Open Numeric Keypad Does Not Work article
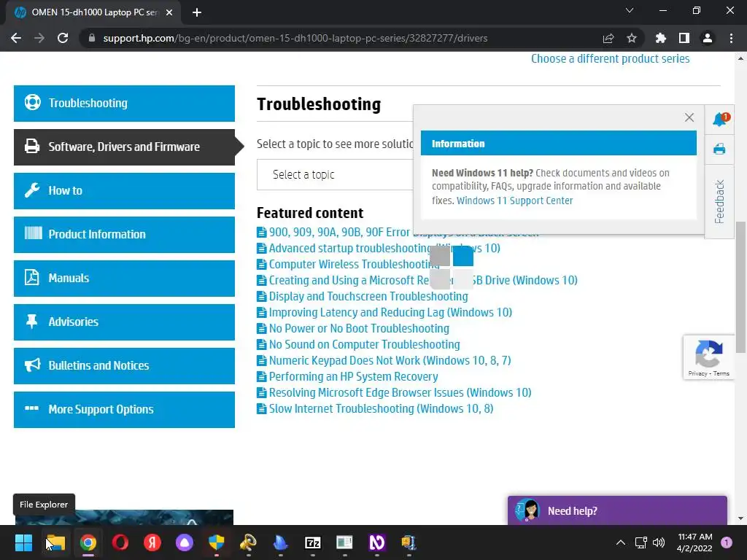The image size is (747, 560). click(x=390, y=360)
